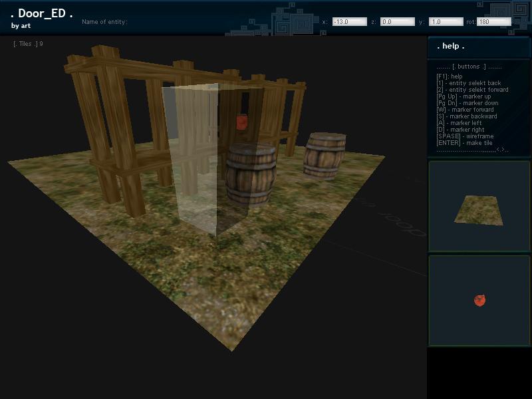Click the Door_ED title logo

[41, 14]
